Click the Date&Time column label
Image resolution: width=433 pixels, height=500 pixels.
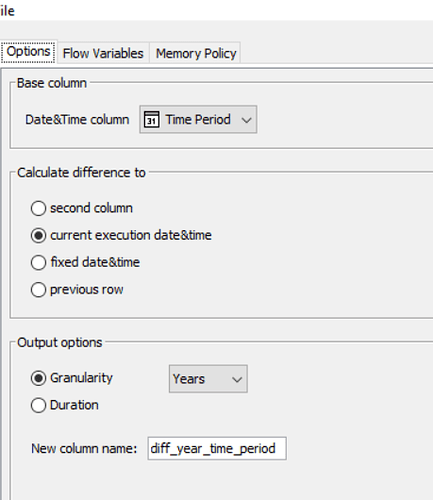click(77, 120)
